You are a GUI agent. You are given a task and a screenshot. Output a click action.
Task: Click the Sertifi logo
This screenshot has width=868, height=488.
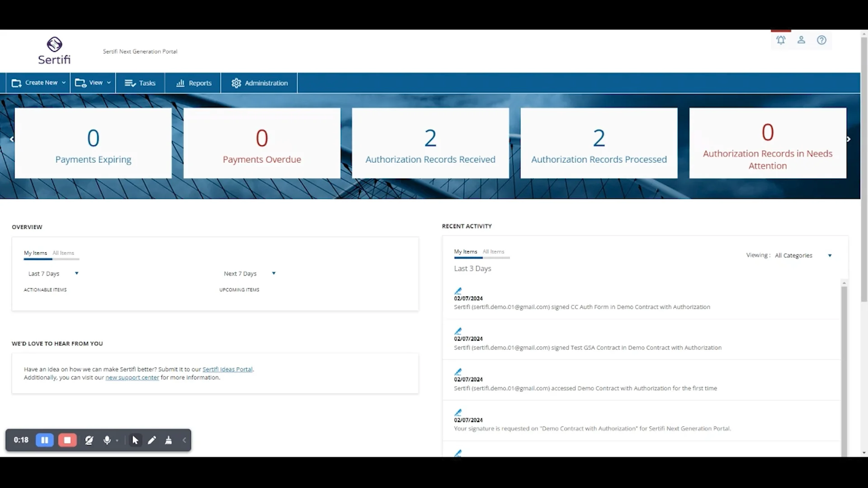[x=54, y=50]
